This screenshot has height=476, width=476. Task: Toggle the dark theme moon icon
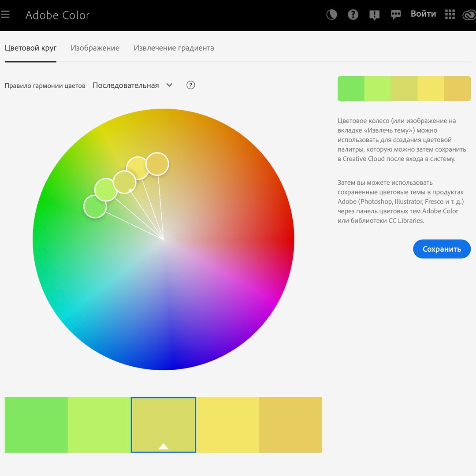pos(331,14)
